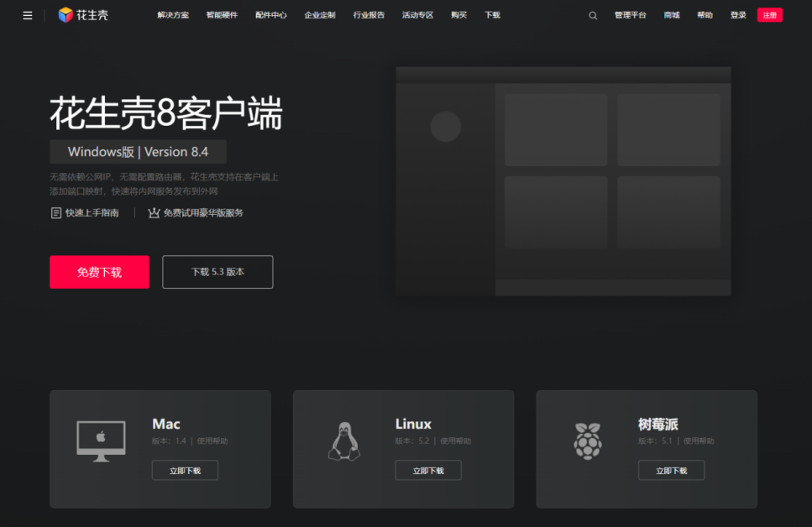812x527 pixels.
Task: Click the search magnifier icon
Action: (593, 16)
